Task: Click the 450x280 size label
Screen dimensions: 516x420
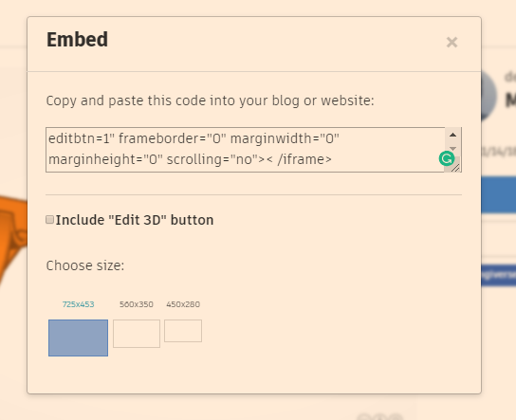Action: [x=183, y=304]
